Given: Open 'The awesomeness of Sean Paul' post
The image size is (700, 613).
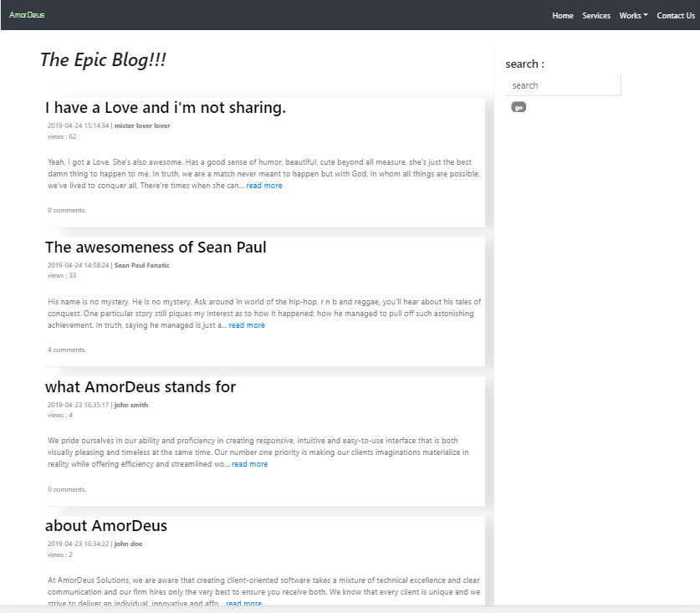Looking at the screenshot, I should pos(156,248).
